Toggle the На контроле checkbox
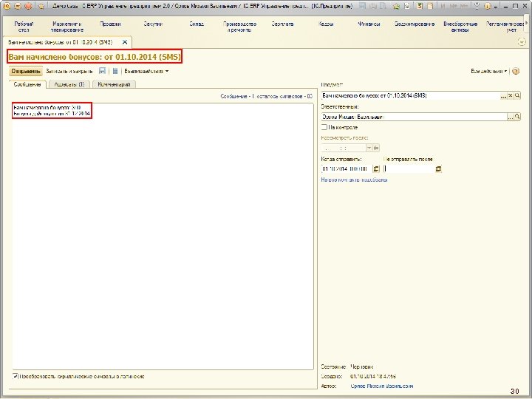Screen dimensions: 532x399 click(x=324, y=127)
